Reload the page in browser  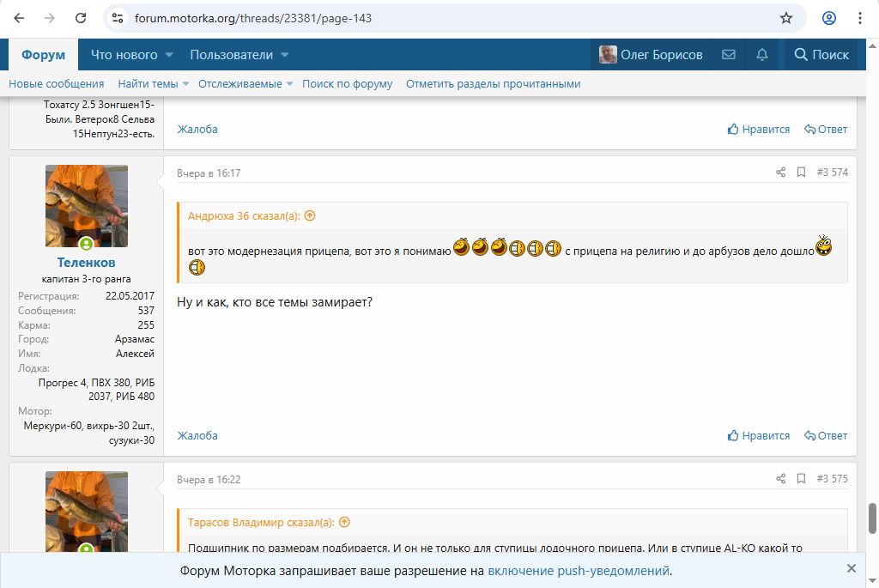pos(81,18)
